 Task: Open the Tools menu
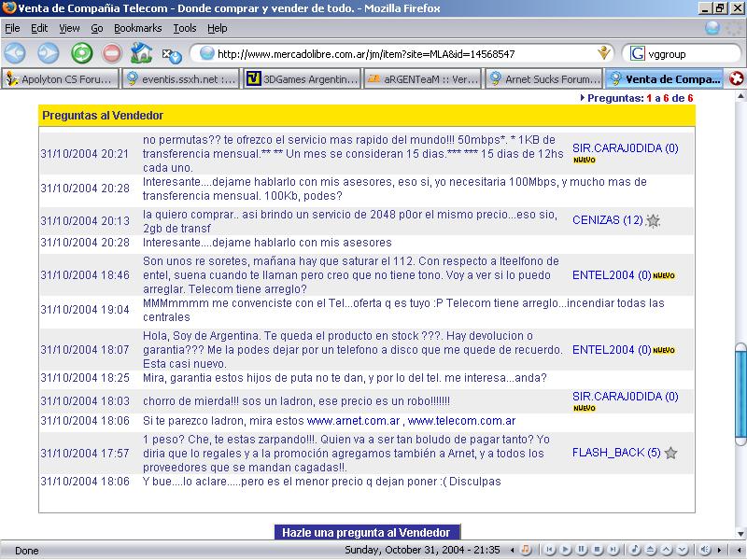point(184,28)
